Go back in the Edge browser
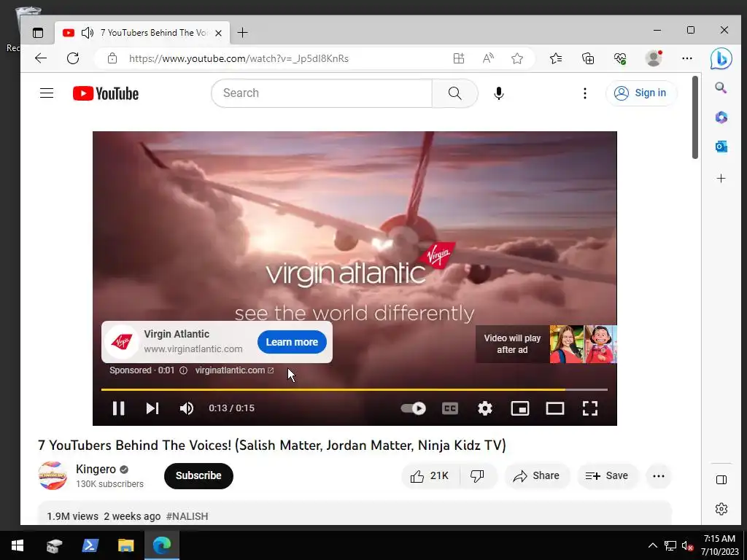This screenshot has width=747, height=560. click(41, 58)
